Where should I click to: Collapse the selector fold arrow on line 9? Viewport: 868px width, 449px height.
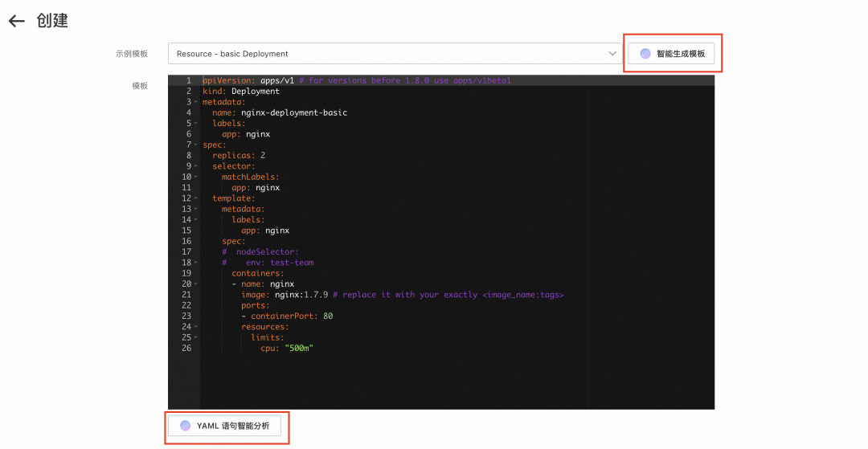196,166
